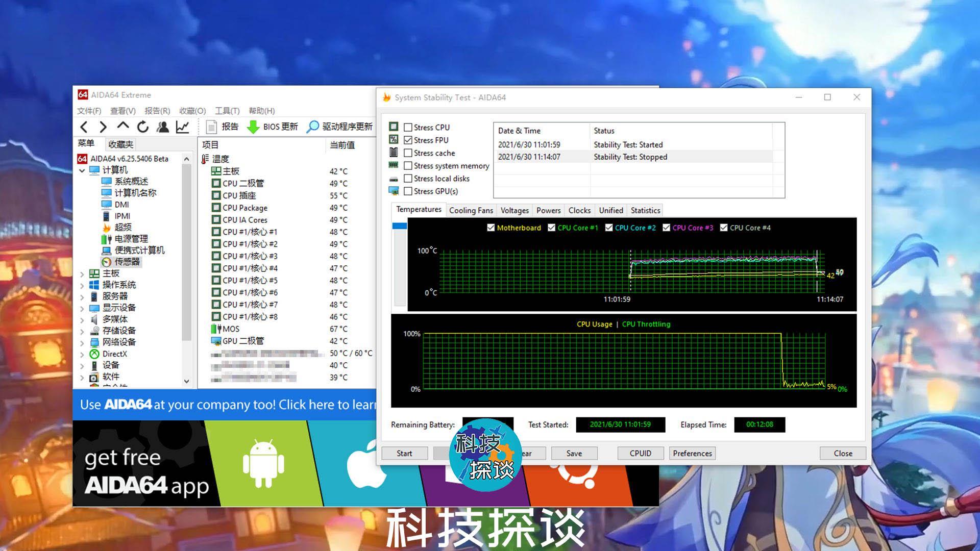Select the 超频 flame icon item
Image resolution: width=980 pixels, height=551 pixels.
click(106, 227)
